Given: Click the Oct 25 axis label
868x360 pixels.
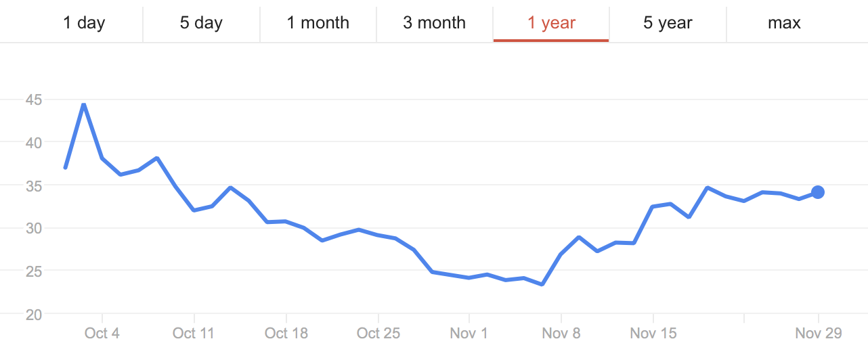Looking at the screenshot, I should click(x=378, y=333).
